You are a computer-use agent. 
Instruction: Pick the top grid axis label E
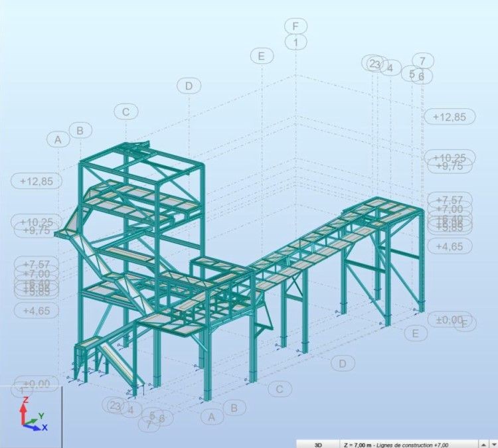coord(262,56)
